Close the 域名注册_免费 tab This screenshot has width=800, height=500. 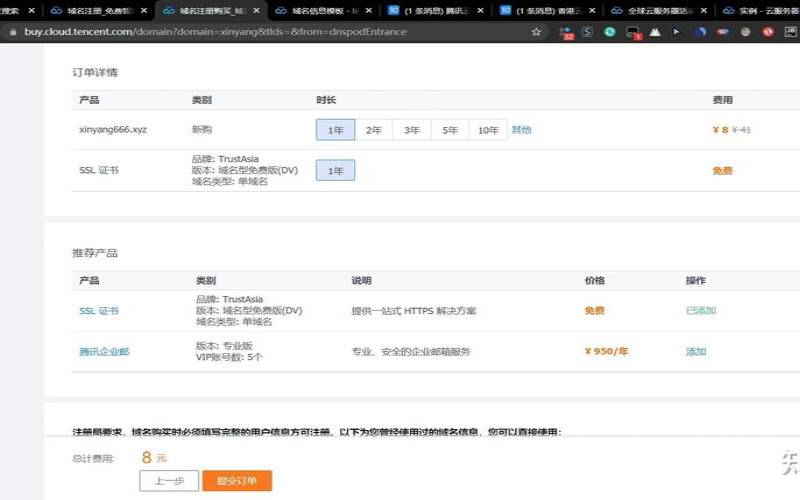click(144, 10)
